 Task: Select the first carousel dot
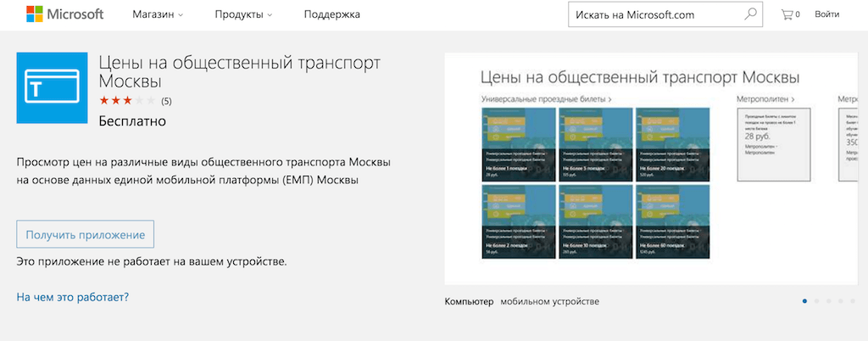pos(804,301)
